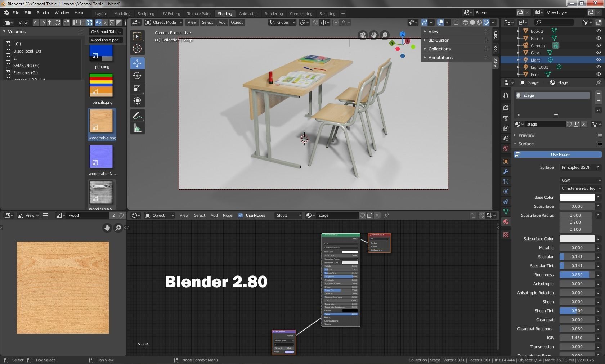Activate the Transform tool

pyautogui.click(x=137, y=101)
